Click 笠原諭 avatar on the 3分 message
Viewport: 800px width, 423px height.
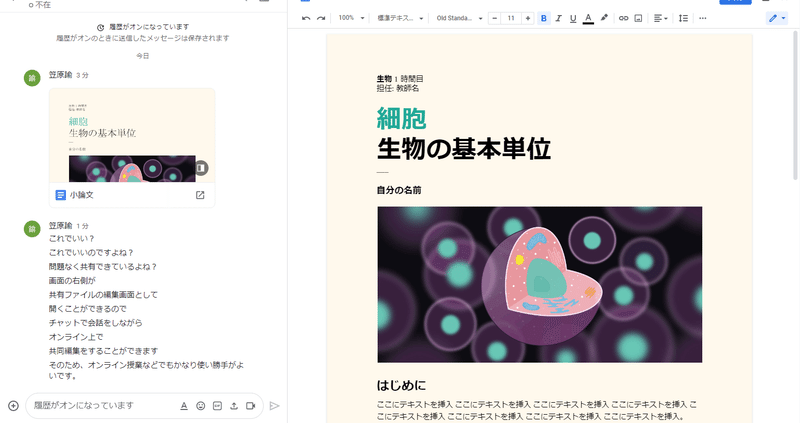[32, 78]
